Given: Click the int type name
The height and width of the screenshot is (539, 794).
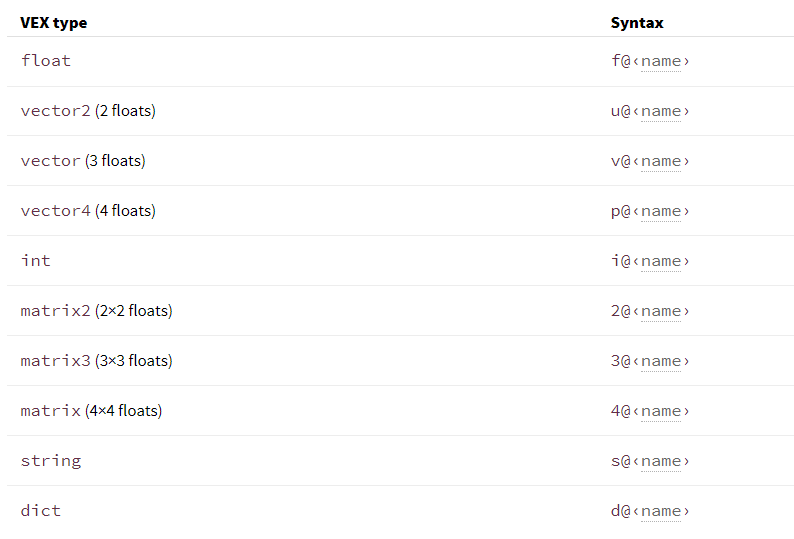Looking at the screenshot, I should coord(35,260).
